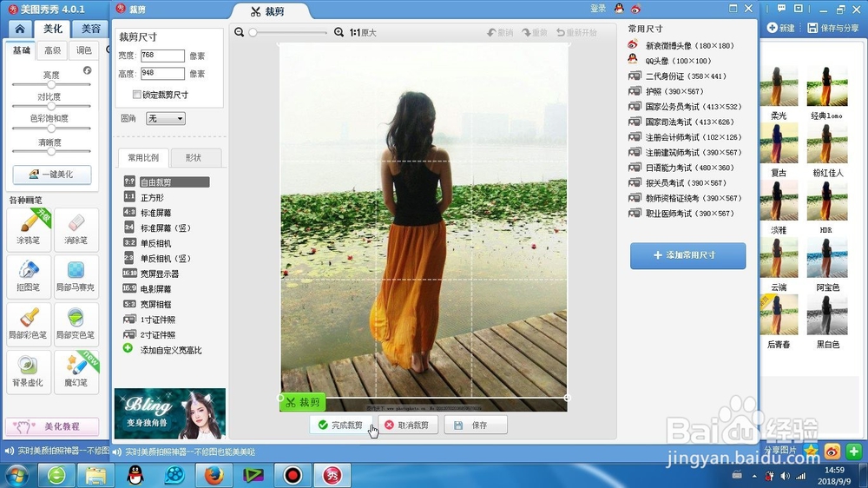Click the QQ penguin login icon
Screen dimensions: 868x488
(x=619, y=9)
